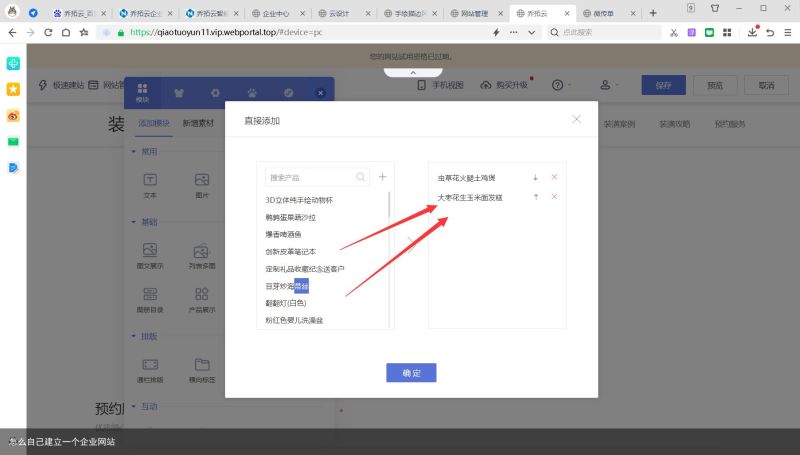Viewport: 800px width, 455px height.
Task: Open the fifth round icon tab in panel
Action: (289, 93)
